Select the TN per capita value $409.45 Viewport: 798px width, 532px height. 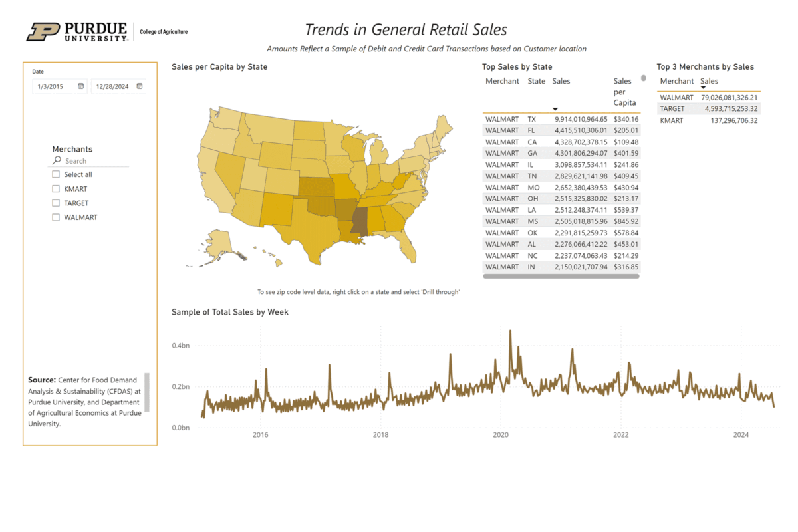click(x=626, y=176)
